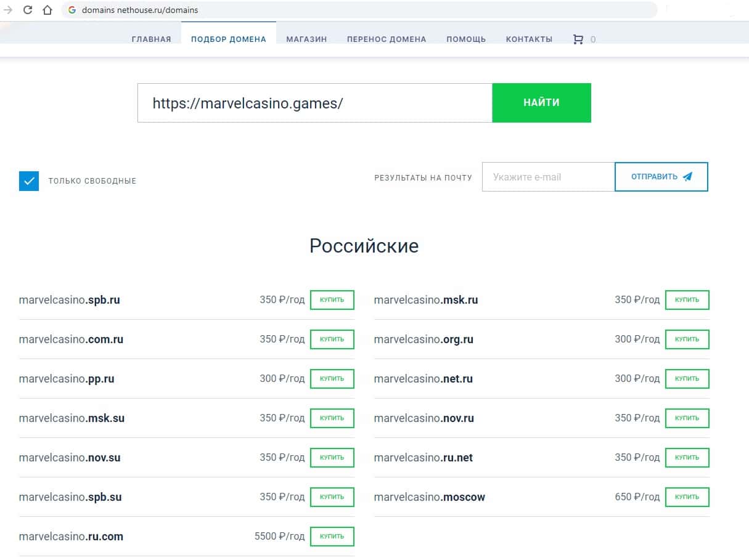Image resolution: width=749 pixels, height=560 pixels.
Task: Toggle the Только свободные checkbox
Action: (29, 181)
